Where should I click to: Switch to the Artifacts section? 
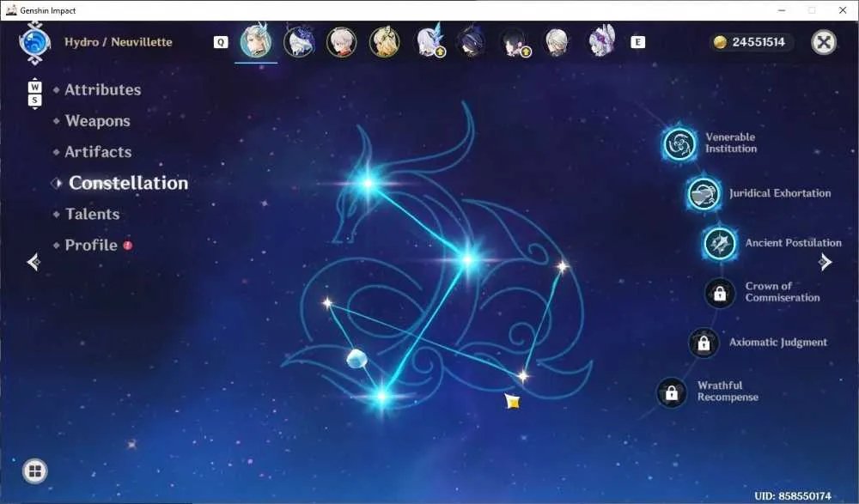(x=98, y=152)
